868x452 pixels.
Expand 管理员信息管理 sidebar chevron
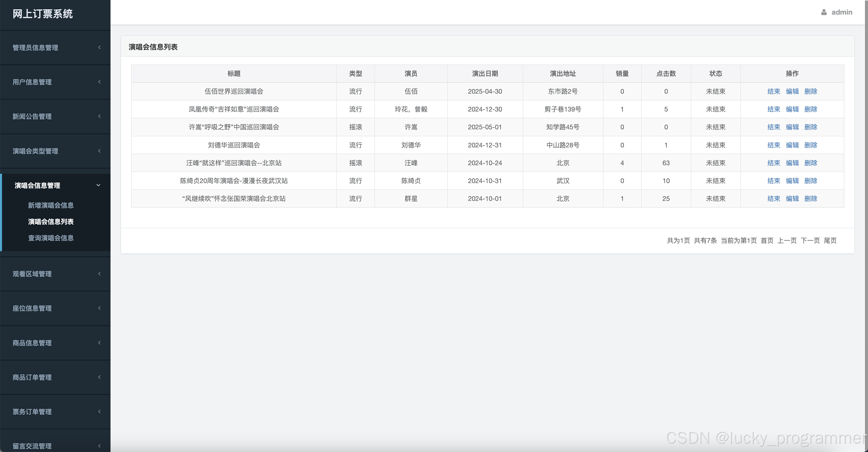[x=99, y=47]
